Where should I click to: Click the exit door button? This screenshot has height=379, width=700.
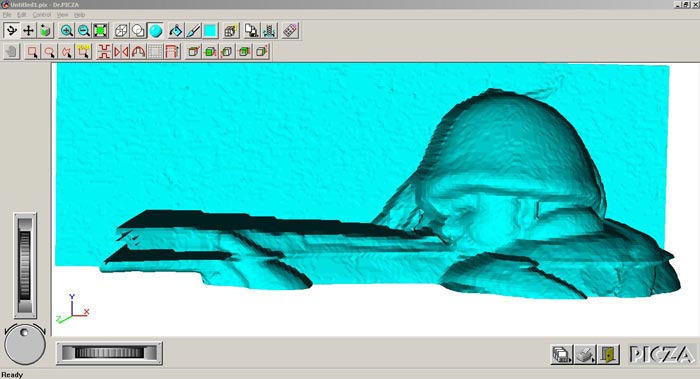click(608, 354)
